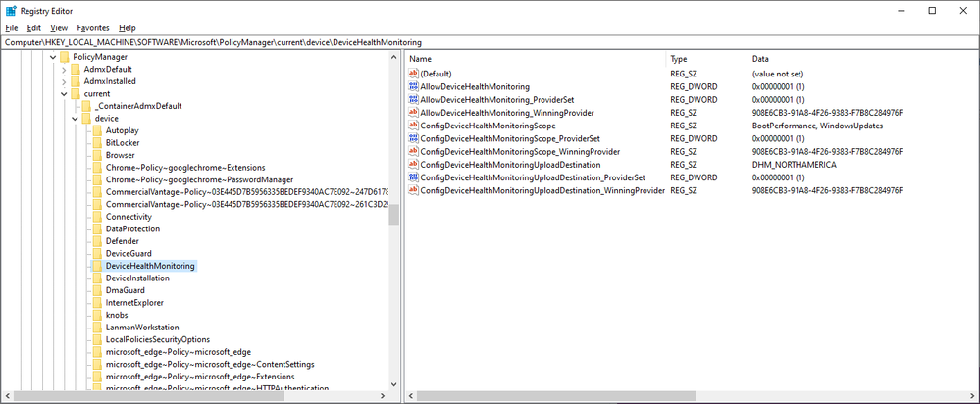This screenshot has height=404, width=980.
Task: Collapse the PolicyManager tree node
Action: coord(53,57)
